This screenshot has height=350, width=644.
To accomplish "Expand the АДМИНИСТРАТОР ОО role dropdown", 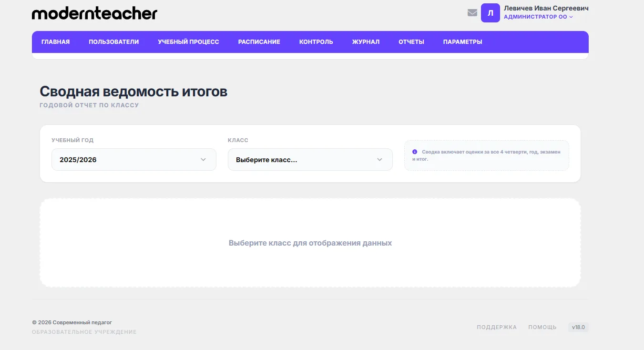I will tap(538, 17).
